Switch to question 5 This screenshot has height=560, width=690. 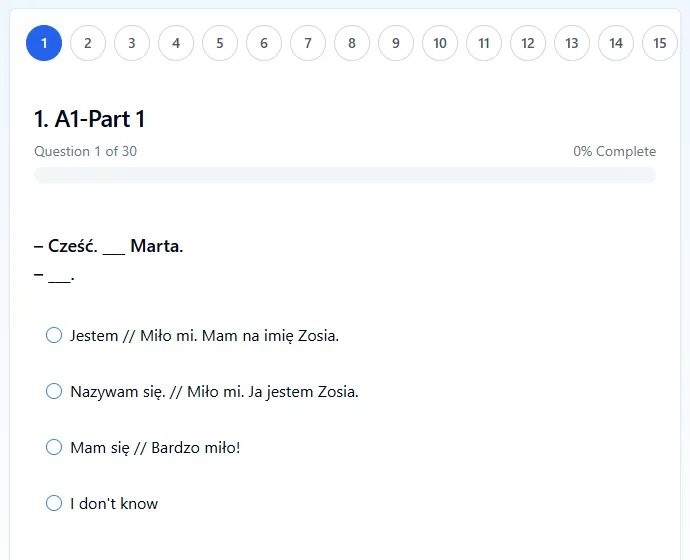coord(220,43)
